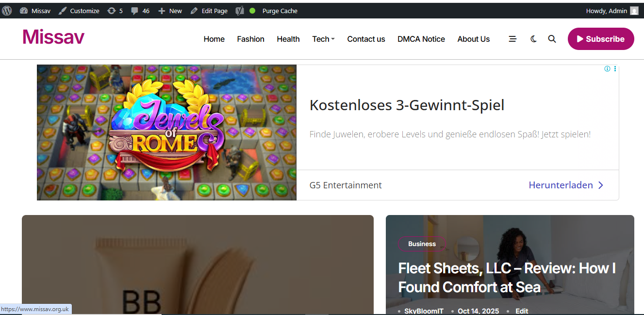Click Edit Page in admin bar

[209, 11]
